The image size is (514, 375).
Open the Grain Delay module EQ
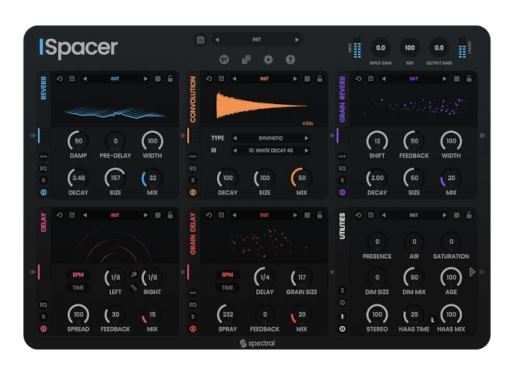pos(193,305)
